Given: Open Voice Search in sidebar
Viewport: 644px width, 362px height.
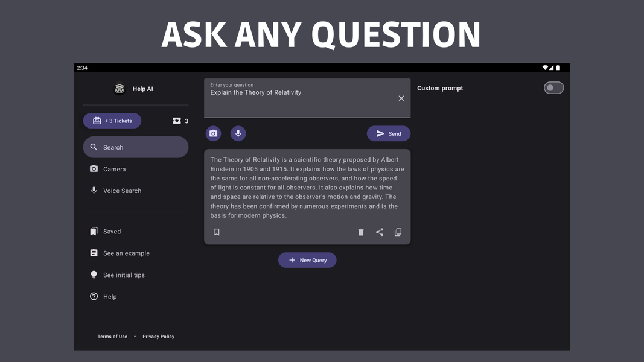Looking at the screenshot, I should (122, 191).
